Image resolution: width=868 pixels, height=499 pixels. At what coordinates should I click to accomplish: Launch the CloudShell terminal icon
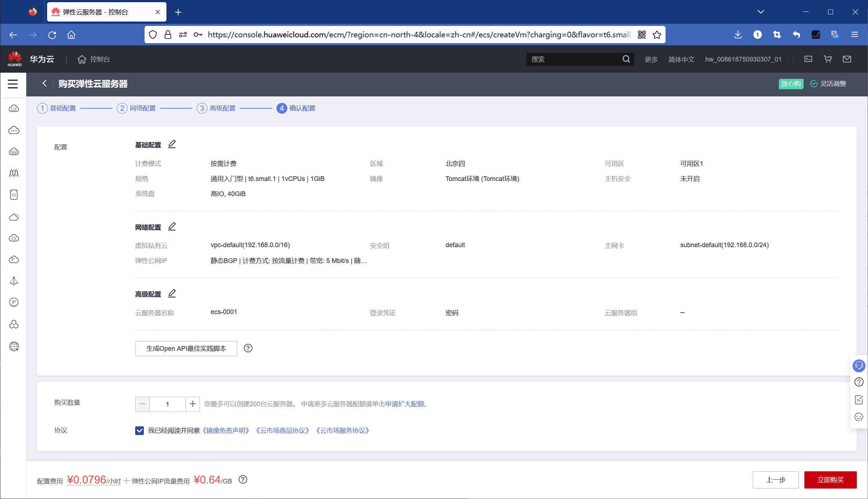[x=808, y=59]
